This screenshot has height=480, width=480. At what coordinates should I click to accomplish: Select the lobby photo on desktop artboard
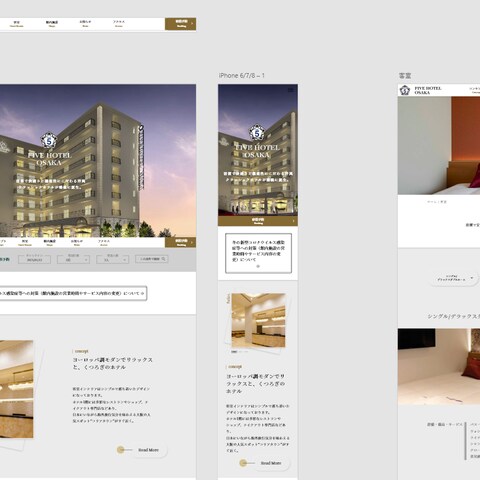[16, 389]
